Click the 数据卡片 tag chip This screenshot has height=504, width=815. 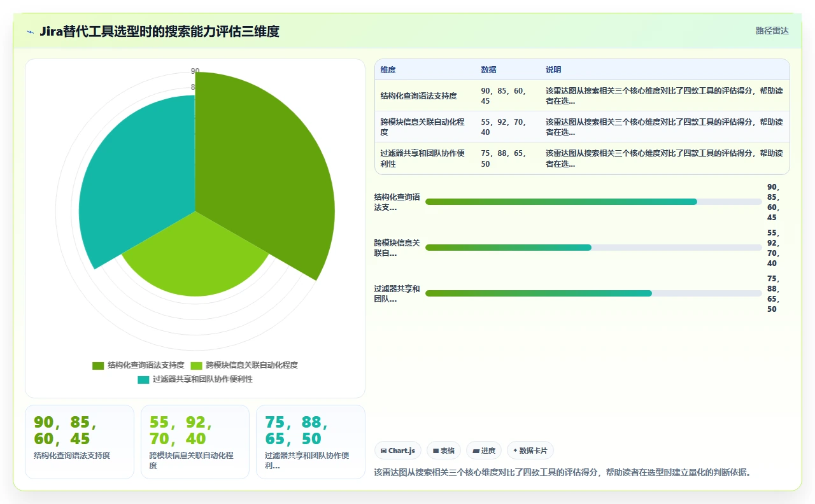[x=530, y=451]
